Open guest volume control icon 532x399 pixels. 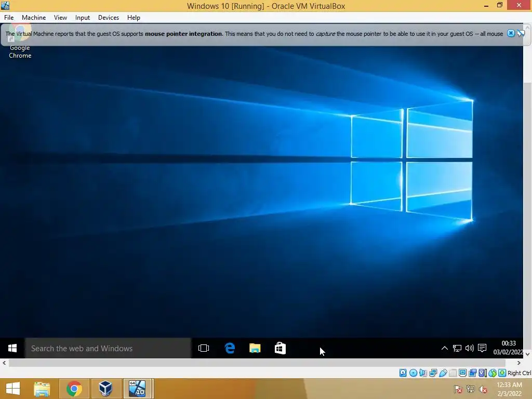pyautogui.click(x=470, y=348)
